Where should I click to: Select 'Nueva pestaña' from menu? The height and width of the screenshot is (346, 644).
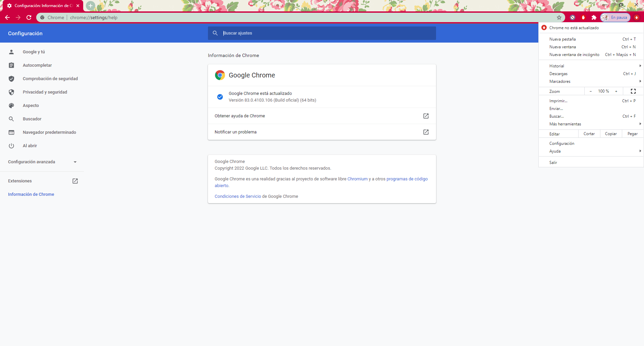pos(591,39)
